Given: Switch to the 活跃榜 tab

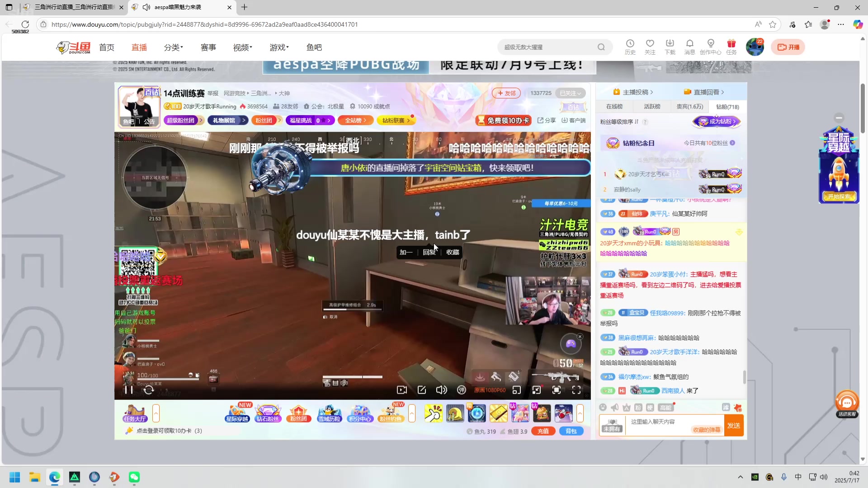Looking at the screenshot, I should click(x=652, y=107).
